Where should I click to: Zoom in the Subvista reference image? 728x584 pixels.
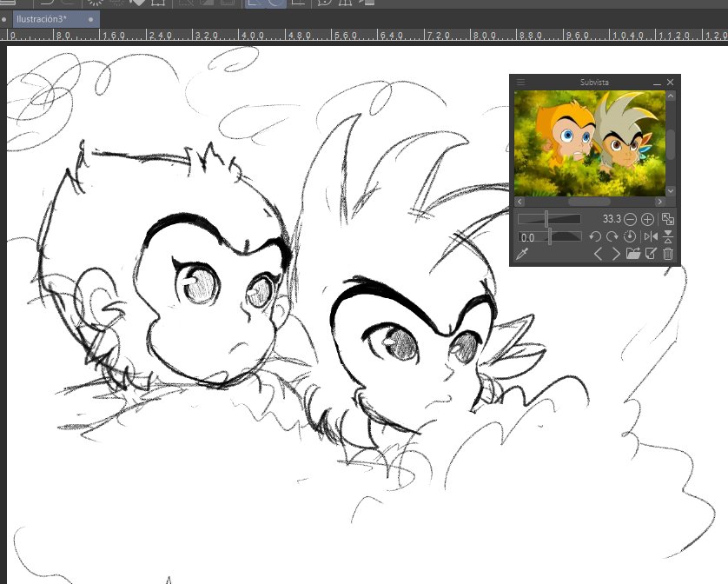[x=647, y=219]
